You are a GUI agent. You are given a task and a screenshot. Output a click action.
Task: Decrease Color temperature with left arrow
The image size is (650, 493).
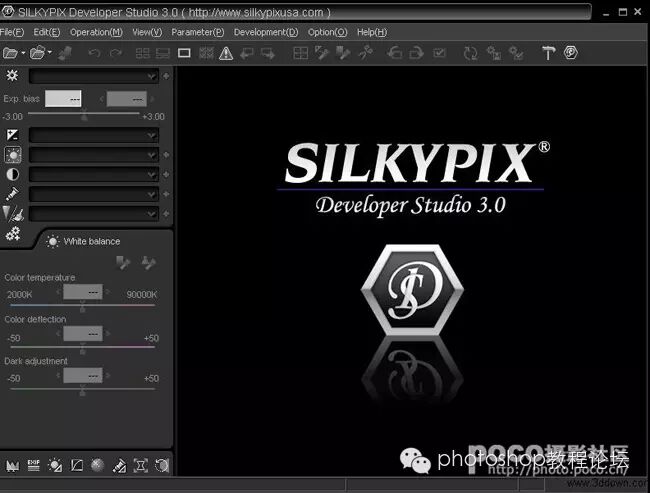pos(58,292)
